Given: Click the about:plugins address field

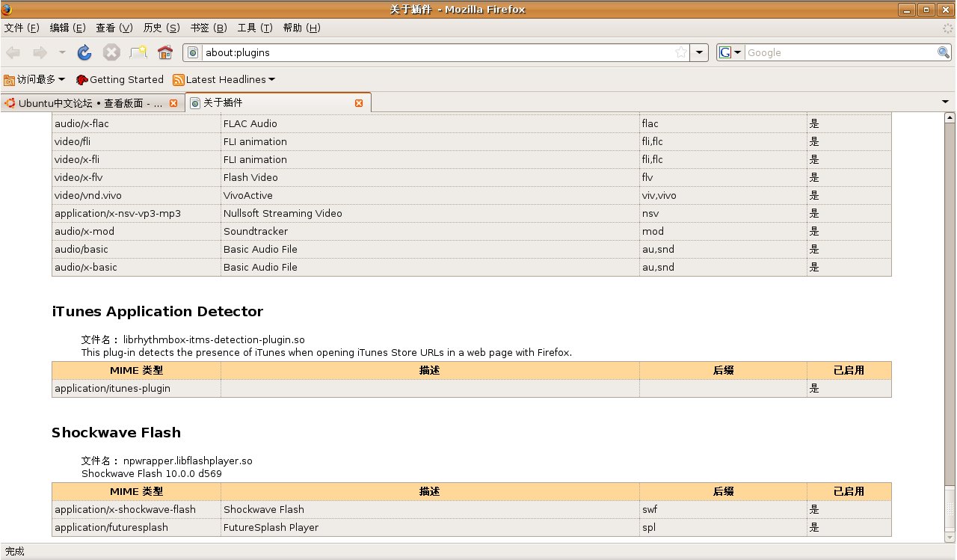Looking at the screenshot, I should (437, 52).
